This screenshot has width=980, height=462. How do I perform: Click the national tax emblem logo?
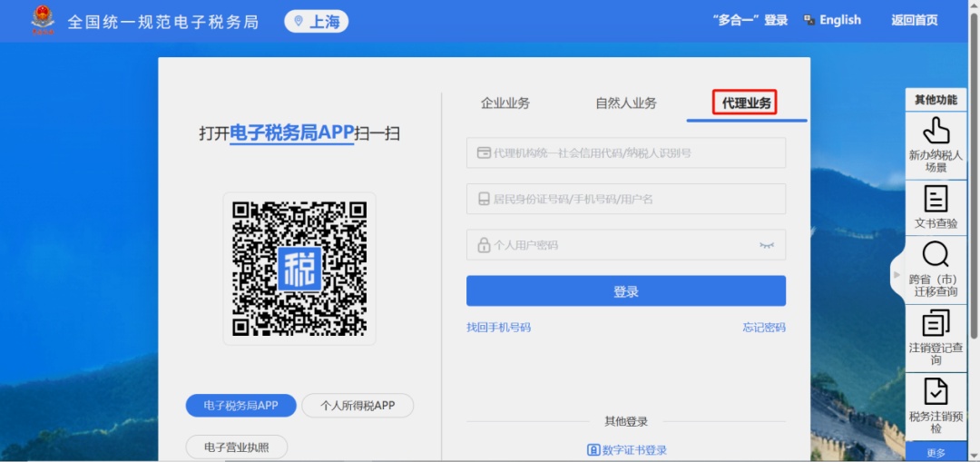(x=43, y=20)
